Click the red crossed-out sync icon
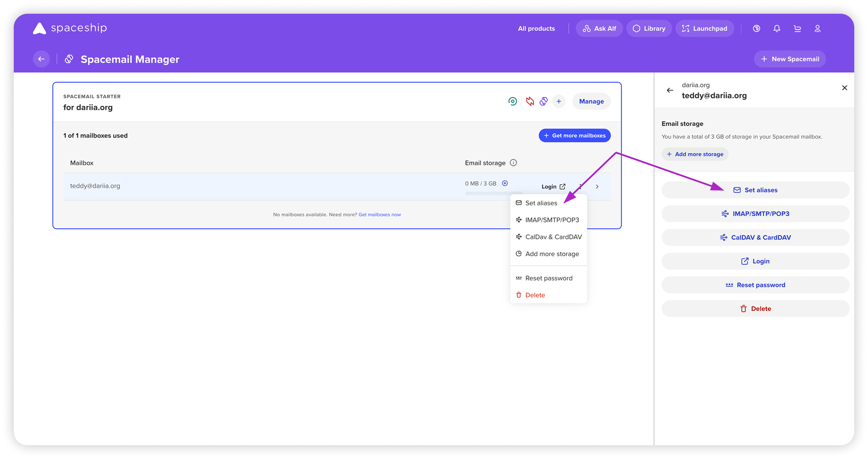868x459 pixels. point(530,101)
